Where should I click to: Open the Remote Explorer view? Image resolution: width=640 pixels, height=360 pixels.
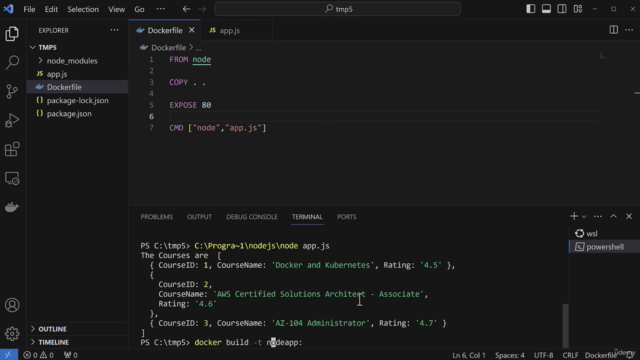point(12,178)
